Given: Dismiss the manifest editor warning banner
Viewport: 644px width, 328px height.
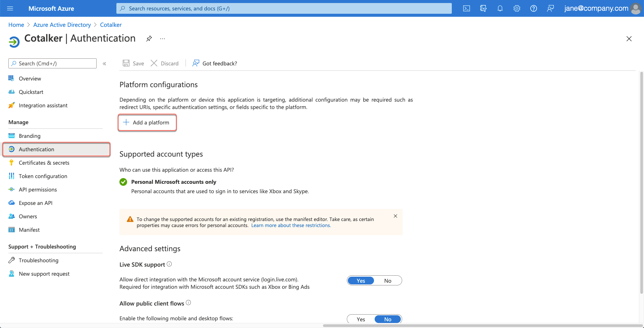Looking at the screenshot, I should coord(395,216).
